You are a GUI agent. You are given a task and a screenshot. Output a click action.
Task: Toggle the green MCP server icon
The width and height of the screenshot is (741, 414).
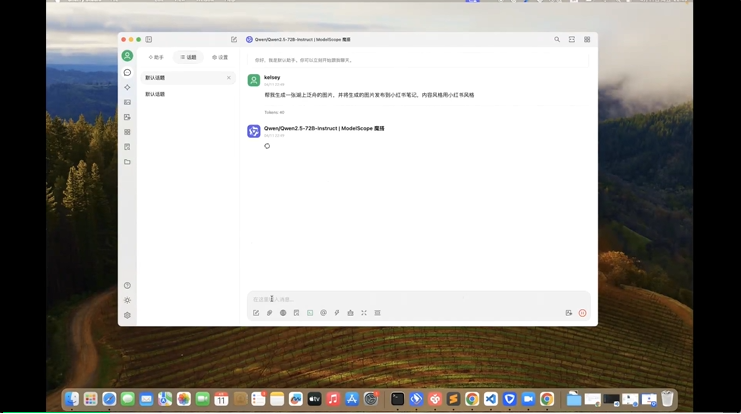click(x=310, y=313)
